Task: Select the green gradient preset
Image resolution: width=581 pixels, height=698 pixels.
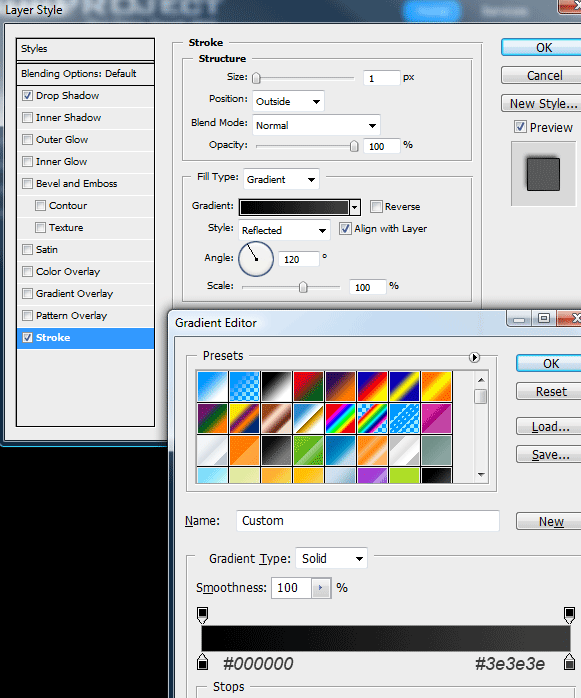Action: [x=309, y=450]
